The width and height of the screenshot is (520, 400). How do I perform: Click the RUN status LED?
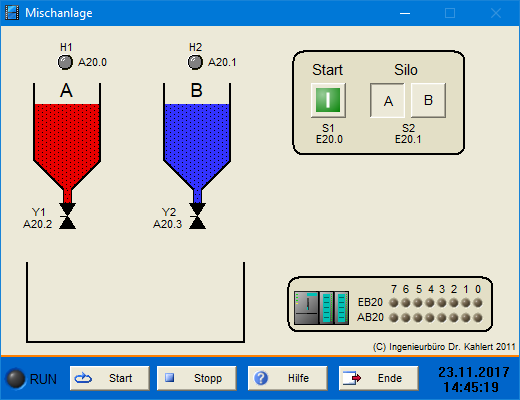point(15,379)
